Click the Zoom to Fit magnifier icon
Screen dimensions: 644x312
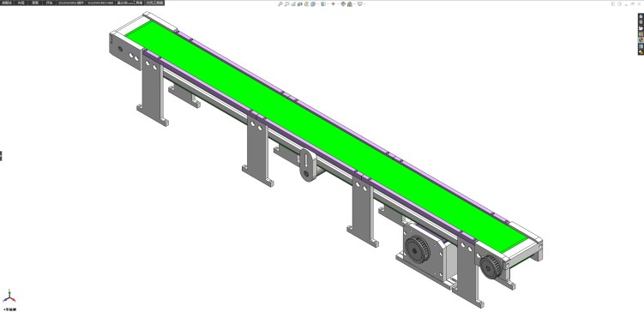point(280,4)
